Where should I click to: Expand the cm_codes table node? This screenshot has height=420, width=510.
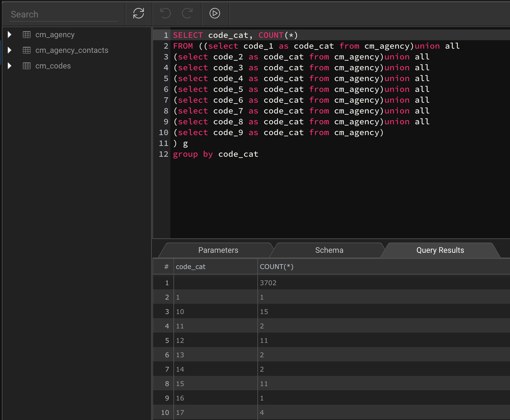click(9, 66)
